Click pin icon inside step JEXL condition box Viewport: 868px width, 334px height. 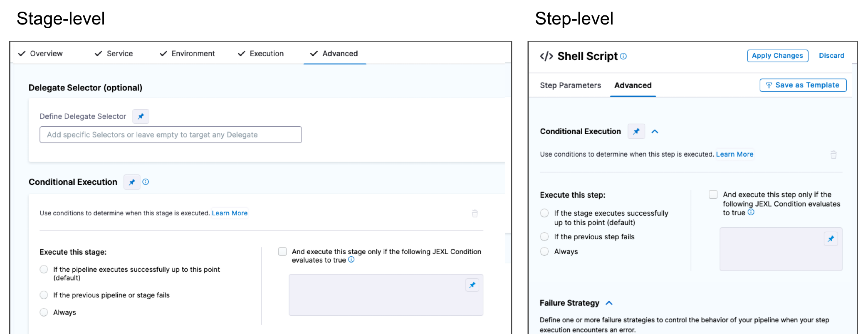coord(831,239)
